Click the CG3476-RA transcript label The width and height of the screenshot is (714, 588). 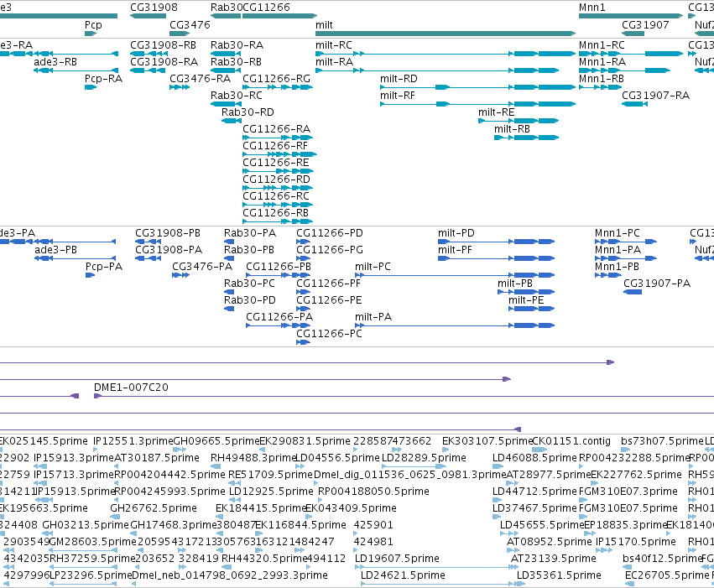200,79
